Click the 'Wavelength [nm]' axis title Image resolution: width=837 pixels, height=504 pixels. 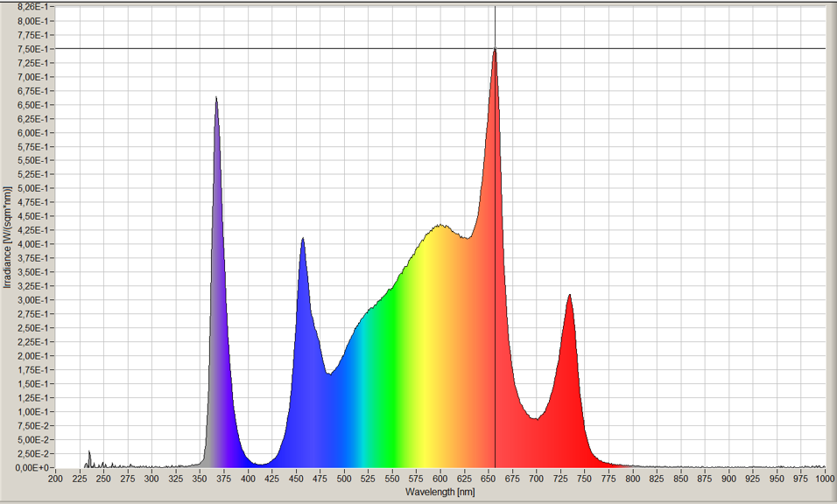point(440,492)
